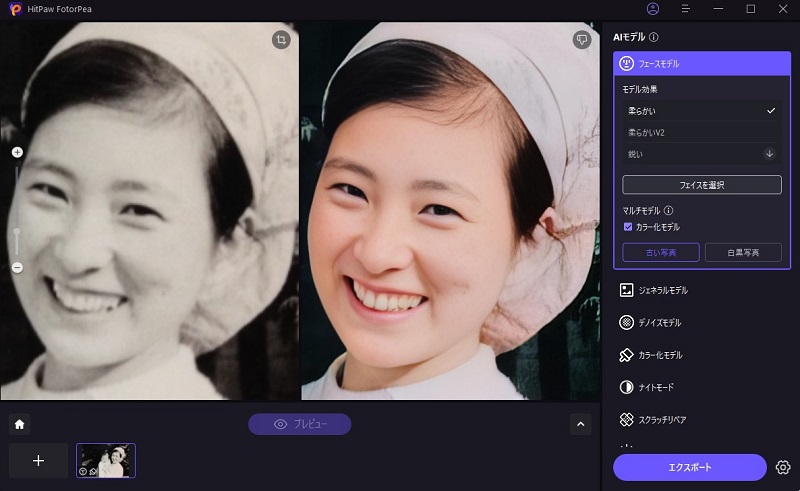This screenshot has width=800, height=491.
Task: Open the title bar hamburger menu
Action: pyautogui.click(x=685, y=9)
